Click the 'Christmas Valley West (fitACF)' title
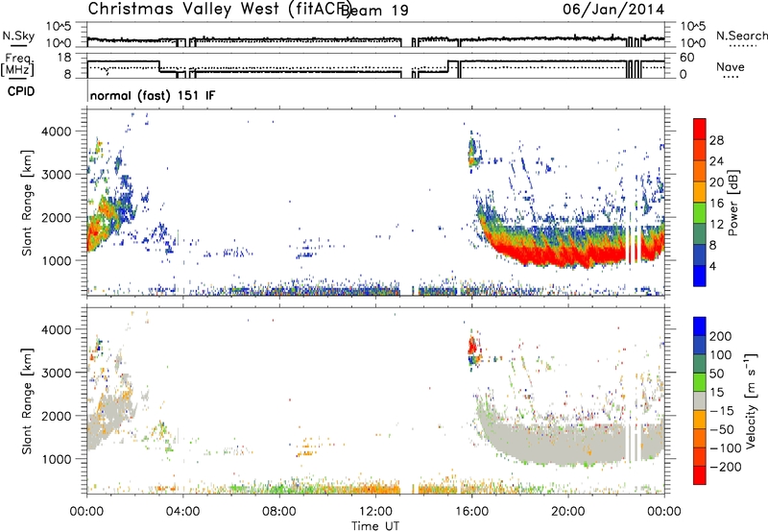 click(220, 9)
